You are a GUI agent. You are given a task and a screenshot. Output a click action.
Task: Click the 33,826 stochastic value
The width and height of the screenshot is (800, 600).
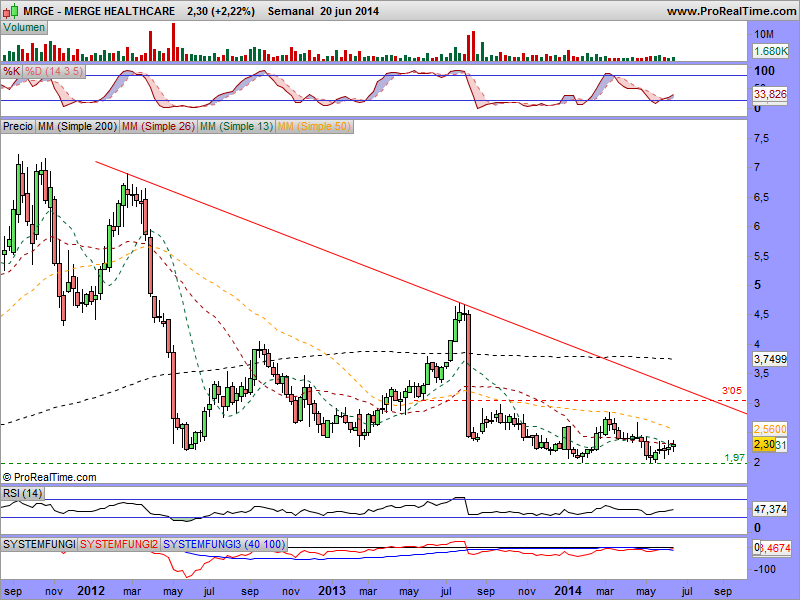[770, 94]
